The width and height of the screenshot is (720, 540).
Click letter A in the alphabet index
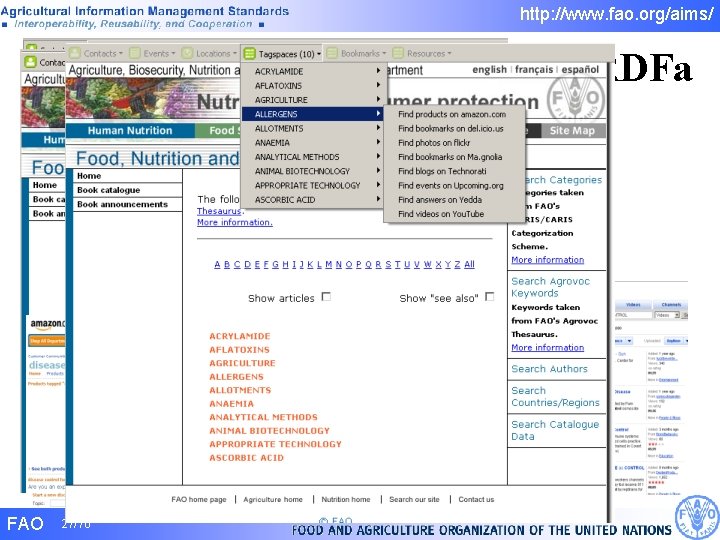217,264
